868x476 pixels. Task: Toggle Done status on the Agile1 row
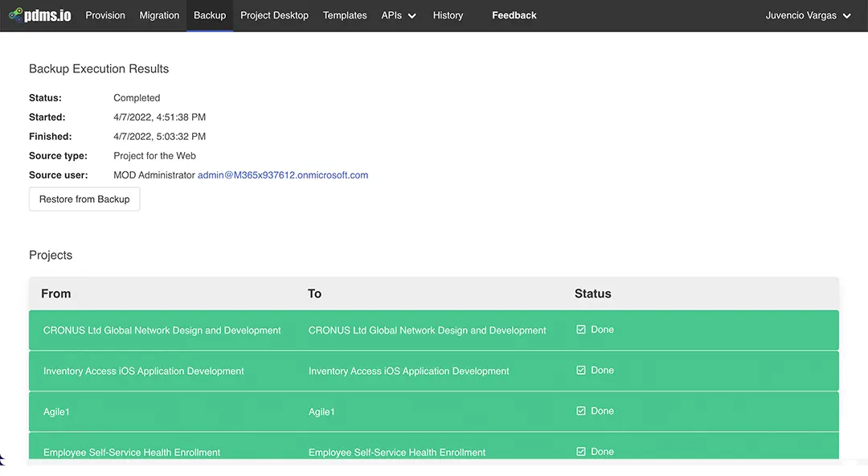pyautogui.click(x=580, y=411)
